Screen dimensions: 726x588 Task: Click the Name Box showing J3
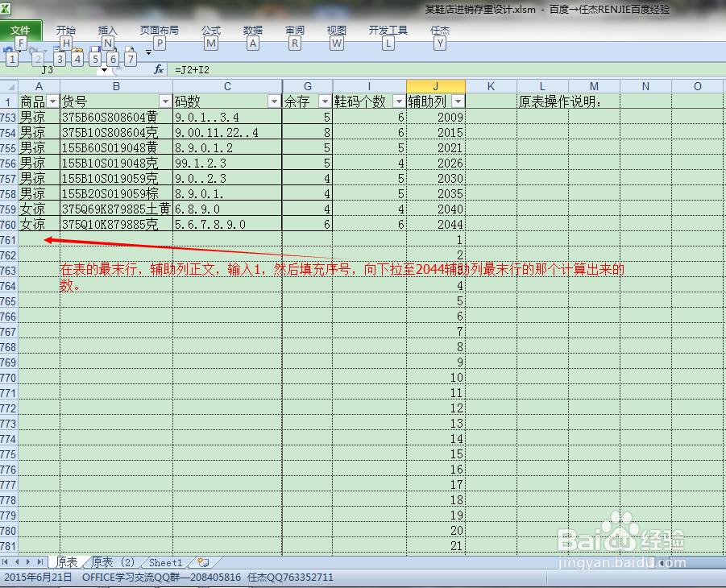point(48,70)
